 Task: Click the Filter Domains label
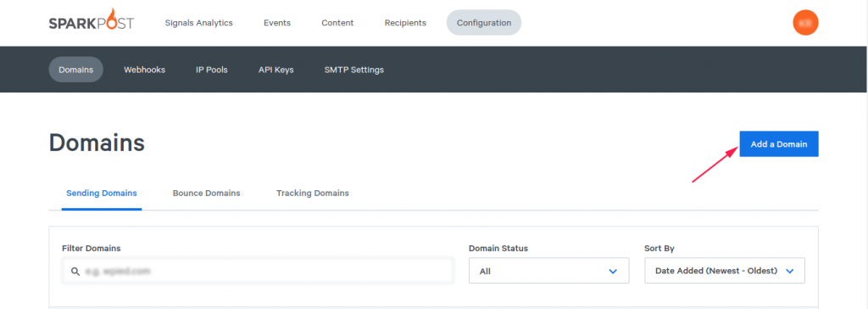coord(92,248)
